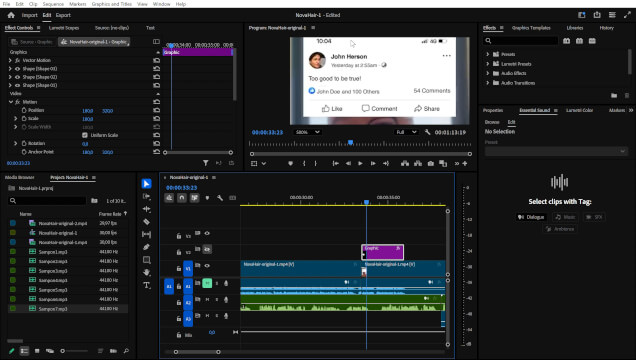The height and width of the screenshot is (360, 636).
Task: Select the Track Select Forward tool
Action: pos(146,197)
